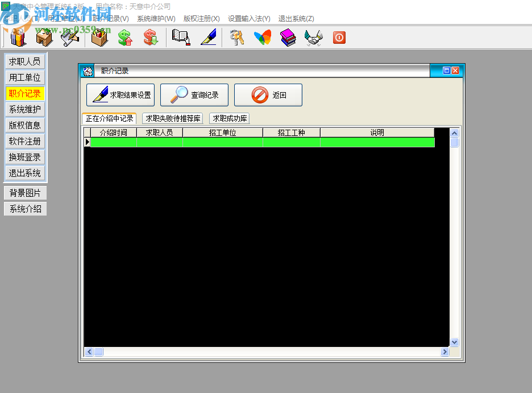Viewport: 532px width, 393px height.
Task: Click the blue pen toolbar icon
Action: point(209,38)
